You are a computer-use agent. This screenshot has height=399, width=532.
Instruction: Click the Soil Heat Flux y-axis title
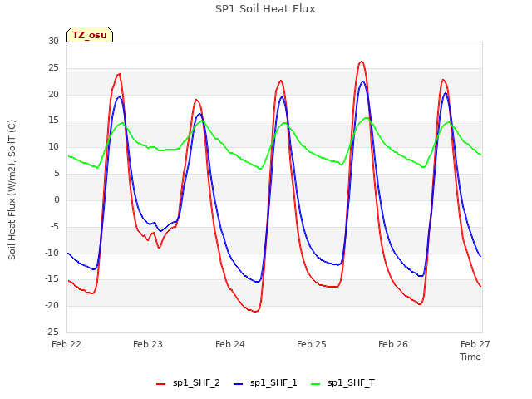[x=12, y=190]
